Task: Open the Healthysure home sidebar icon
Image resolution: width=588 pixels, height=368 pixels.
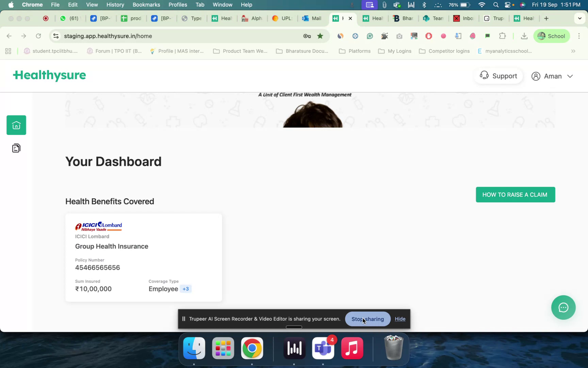Action: [x=16, y=125]
